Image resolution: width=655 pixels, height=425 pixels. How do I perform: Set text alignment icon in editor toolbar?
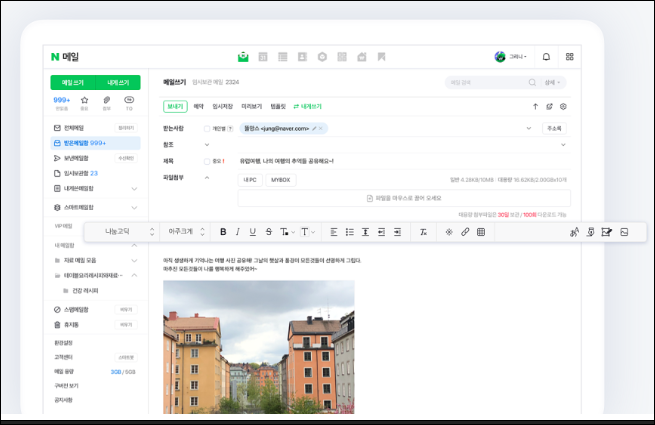pos(334,232)
